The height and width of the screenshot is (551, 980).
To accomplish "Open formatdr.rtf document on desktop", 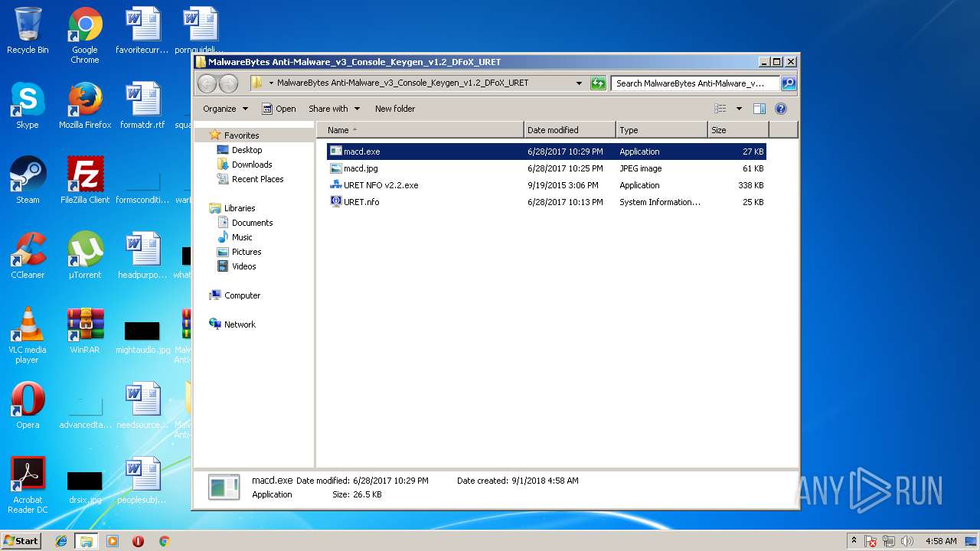I will click(x=142, y=106).
